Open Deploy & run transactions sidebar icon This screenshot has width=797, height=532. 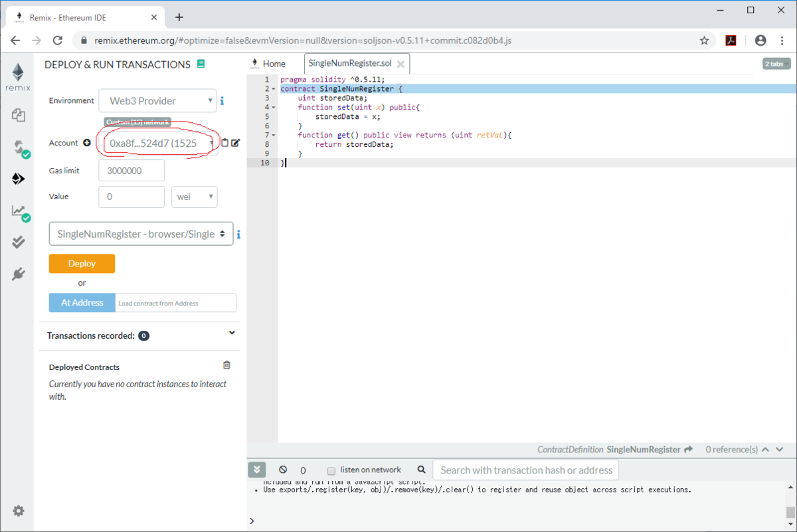click(19, 179)
